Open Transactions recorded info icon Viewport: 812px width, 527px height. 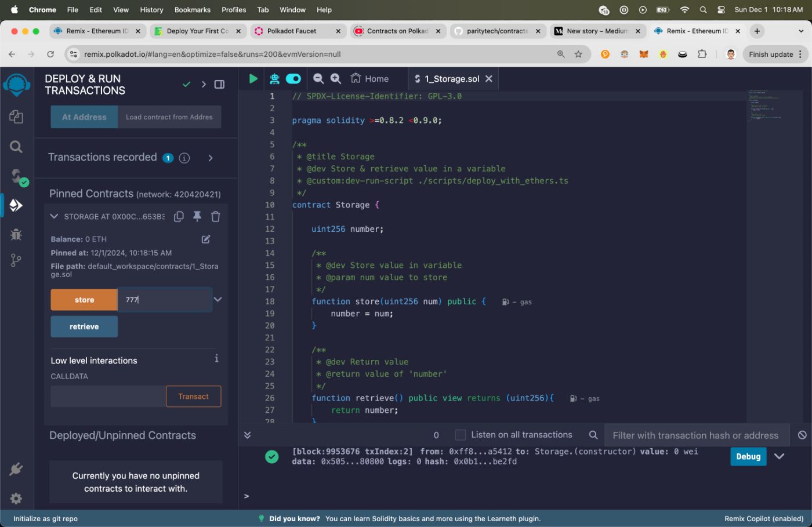(x=184, y=158)
